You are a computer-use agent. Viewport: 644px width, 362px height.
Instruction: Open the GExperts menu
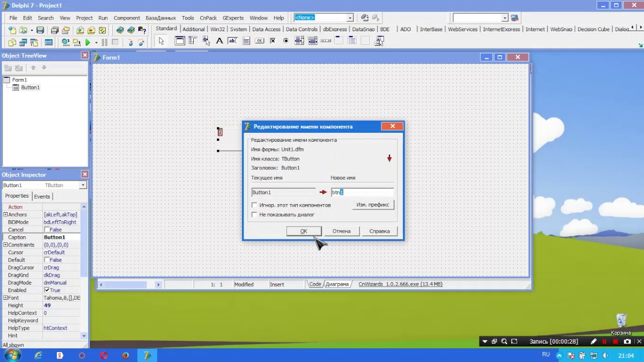[233, 18]
